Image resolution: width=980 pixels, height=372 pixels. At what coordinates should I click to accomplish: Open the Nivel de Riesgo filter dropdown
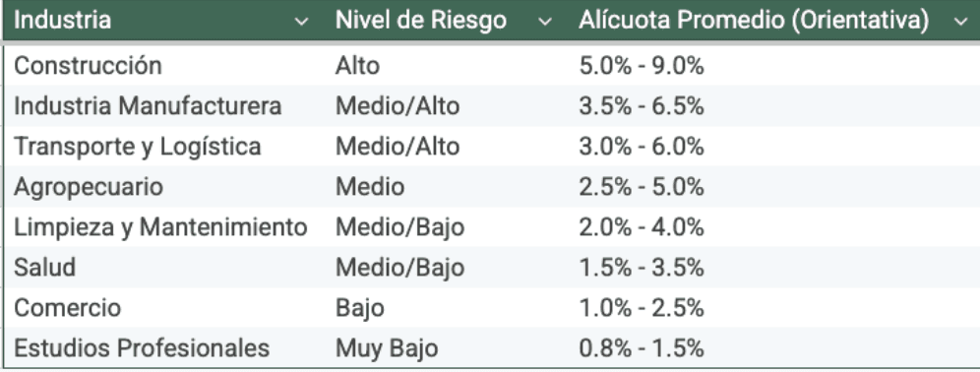point(545,22)
